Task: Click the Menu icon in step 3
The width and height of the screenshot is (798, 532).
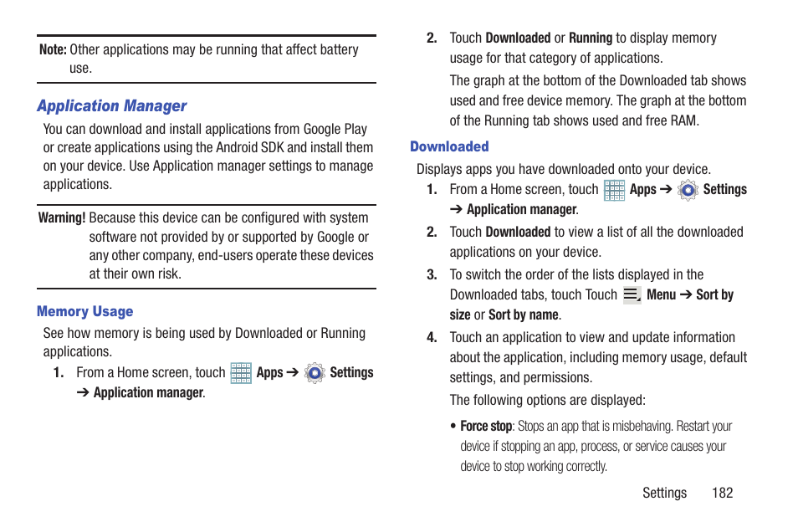Action: click(632, 294)
